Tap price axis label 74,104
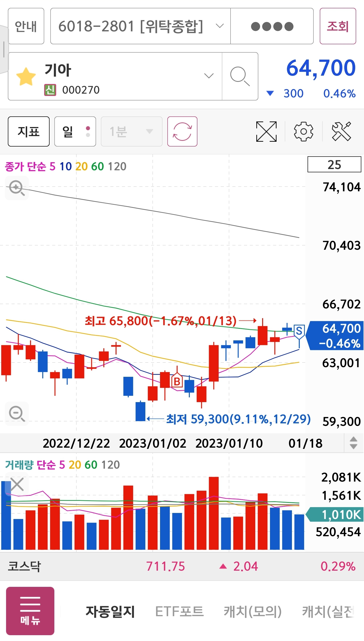This screenshot has width=364, height=641. (x=342, y=187)
